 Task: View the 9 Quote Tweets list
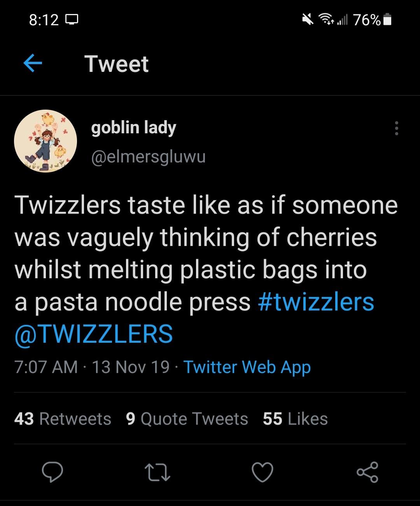pos(187,419)
